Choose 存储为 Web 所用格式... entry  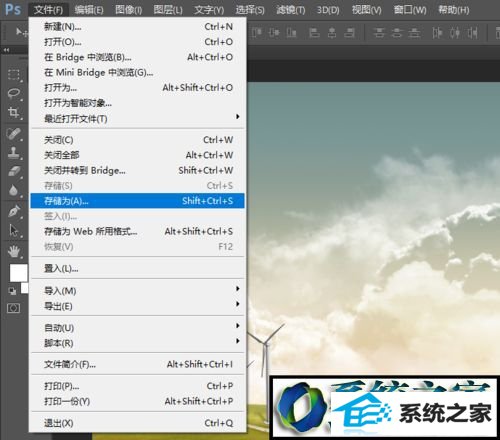click(137, 232)
